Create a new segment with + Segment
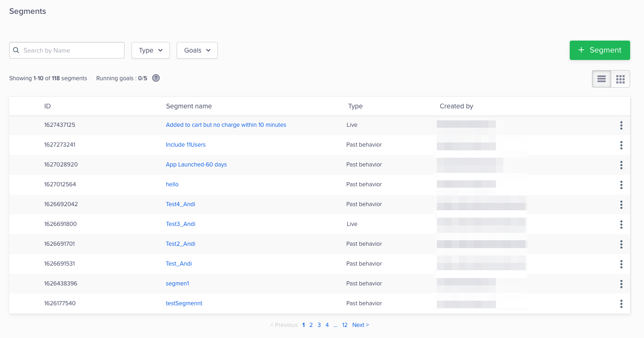 click(600, 50)
